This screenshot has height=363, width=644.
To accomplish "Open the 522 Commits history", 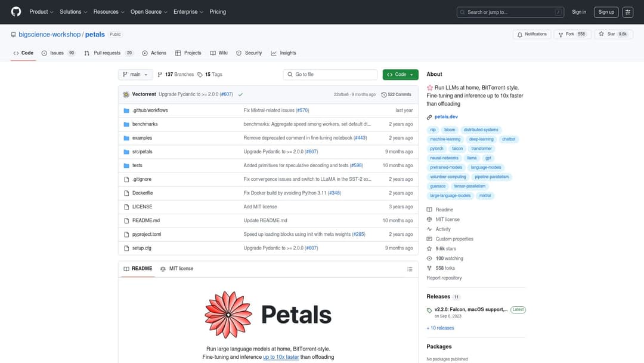I will tap(397, 94).
